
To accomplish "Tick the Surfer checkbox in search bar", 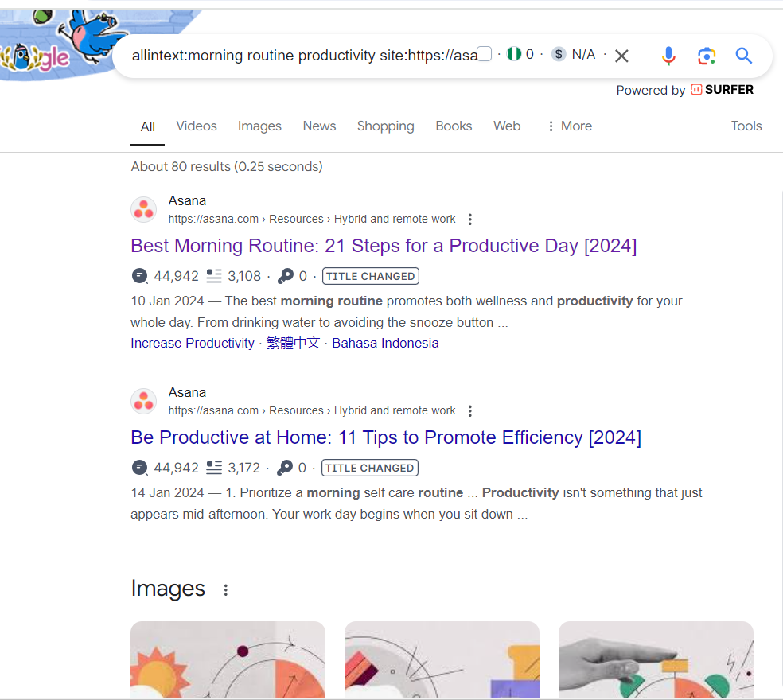I will pos(485,54).
